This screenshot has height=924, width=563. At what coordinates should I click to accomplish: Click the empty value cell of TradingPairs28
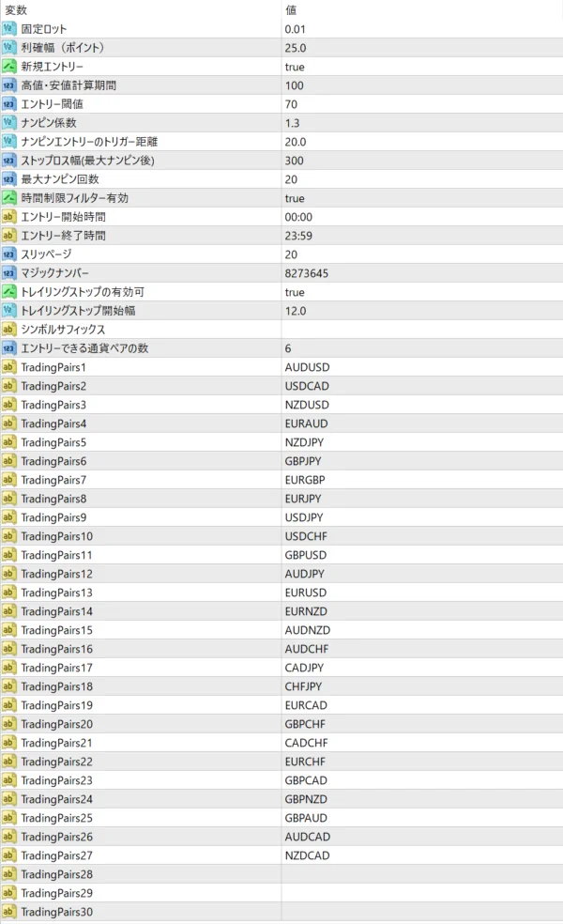(420, 874)
